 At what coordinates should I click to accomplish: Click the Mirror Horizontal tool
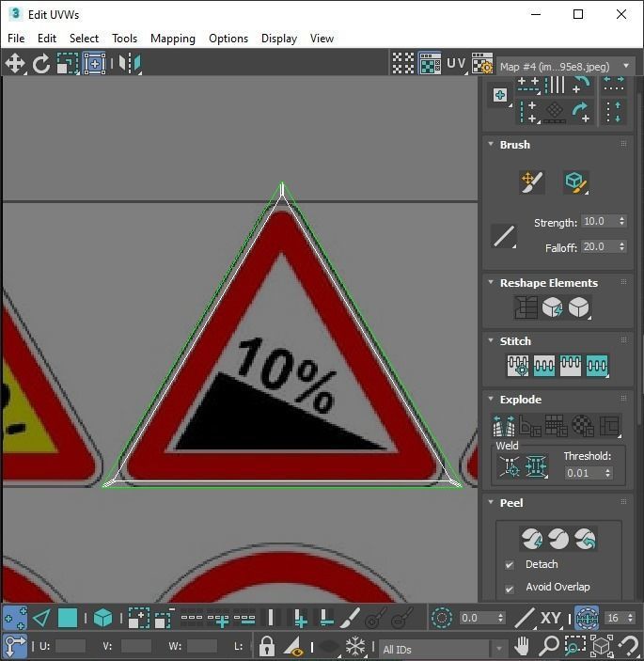[130, 64]
